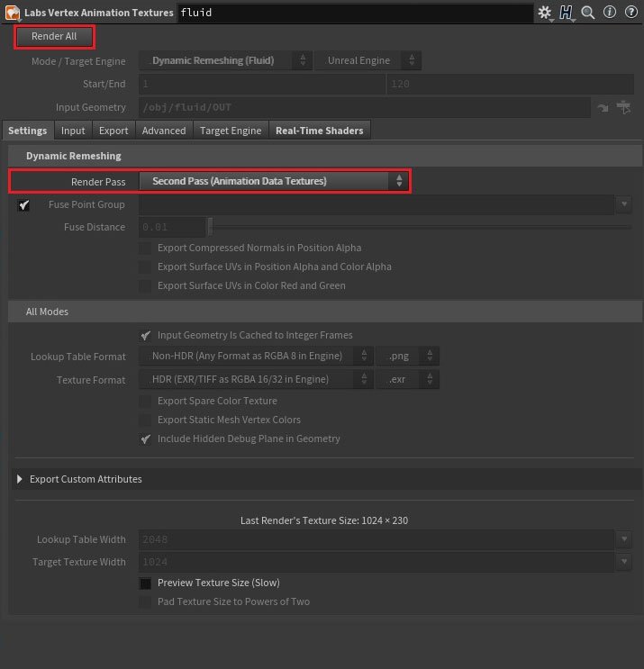The width and height of the screenshot is (644, 669).
Task: Click the 'Render Pass' label
Action: (98, 182)
